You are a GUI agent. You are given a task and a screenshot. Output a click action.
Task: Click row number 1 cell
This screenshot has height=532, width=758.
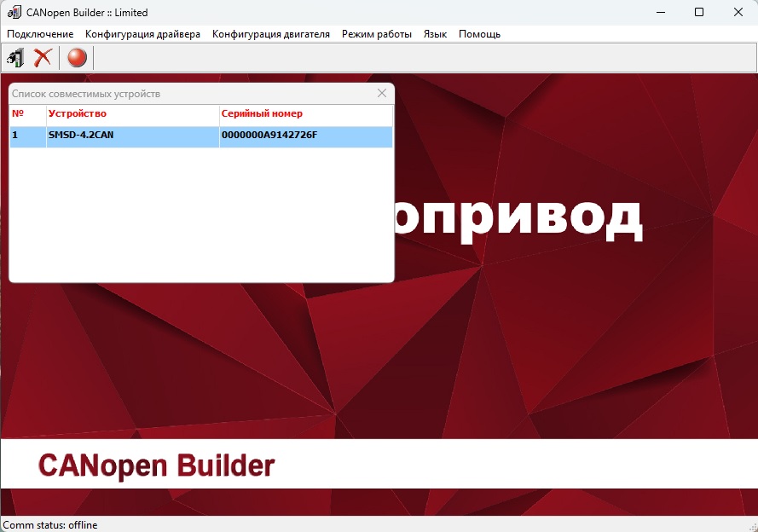click(x=28, y=136)
